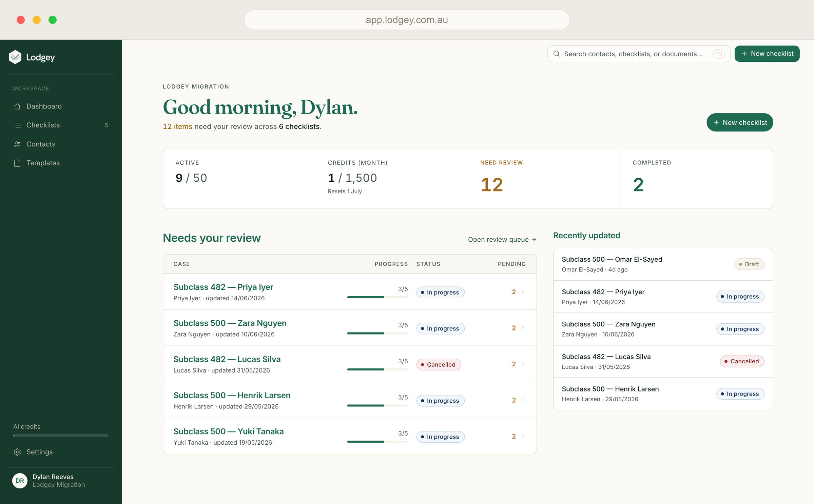Click the "12 items" text in subtitle

point(177,126)
